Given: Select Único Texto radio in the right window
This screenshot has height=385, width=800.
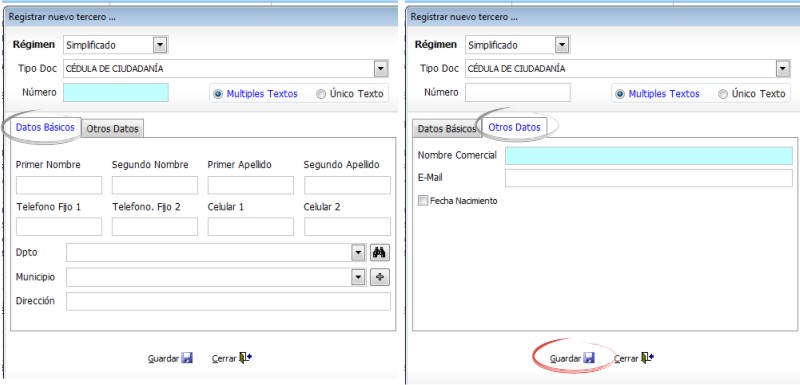Looking at the screenshot, I should click(x=723, y=94).
